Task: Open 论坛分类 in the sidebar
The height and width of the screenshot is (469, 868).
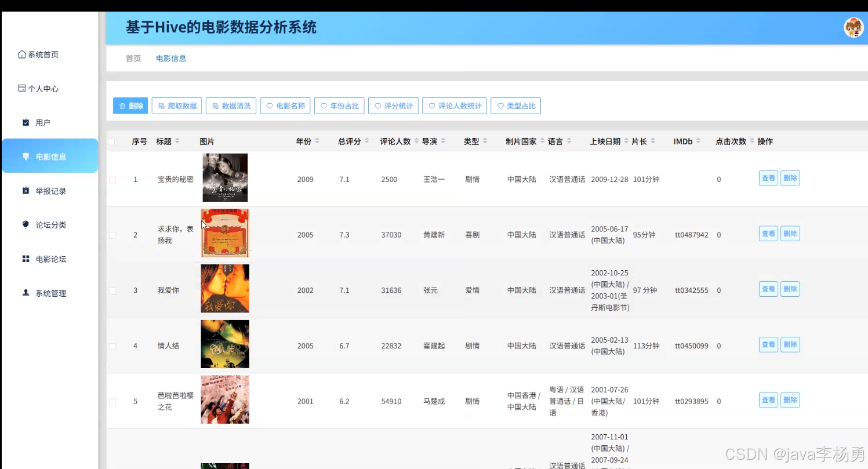Action: [50, 224]
